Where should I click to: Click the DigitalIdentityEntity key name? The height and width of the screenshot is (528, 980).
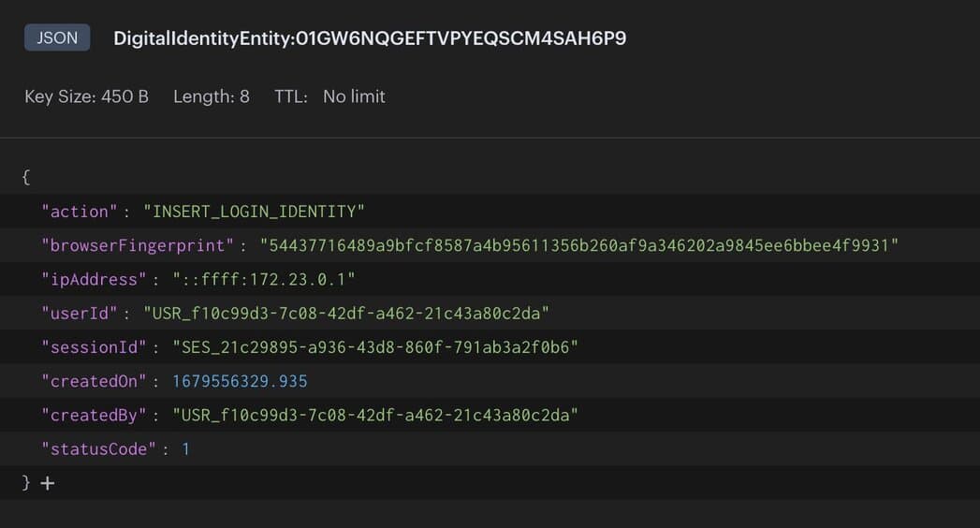pyautogui.click(x=370, y=38)
